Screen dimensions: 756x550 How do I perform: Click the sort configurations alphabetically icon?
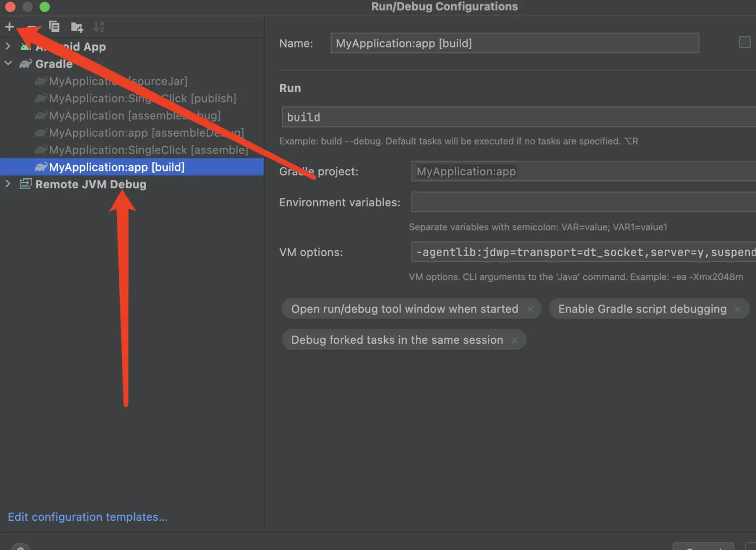(x=99, y=27)
